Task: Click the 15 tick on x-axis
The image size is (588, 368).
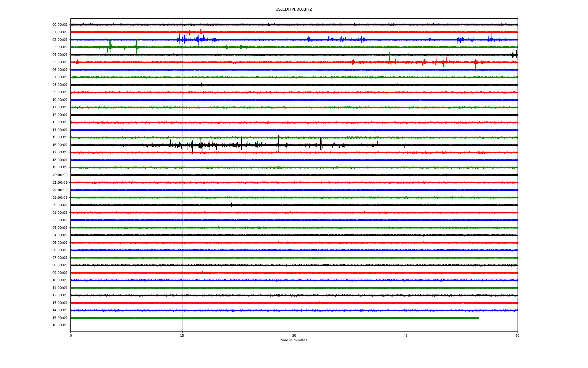Action: pos(182,336)
